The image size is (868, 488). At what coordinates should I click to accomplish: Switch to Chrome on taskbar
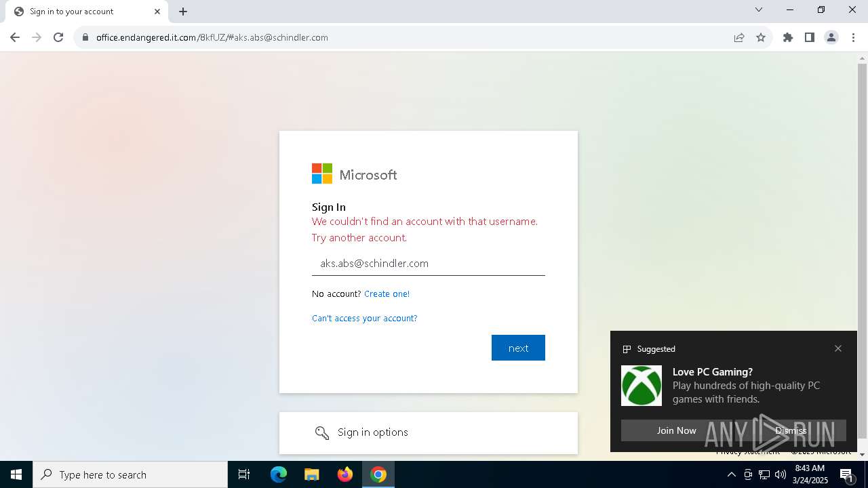[378, 474]
